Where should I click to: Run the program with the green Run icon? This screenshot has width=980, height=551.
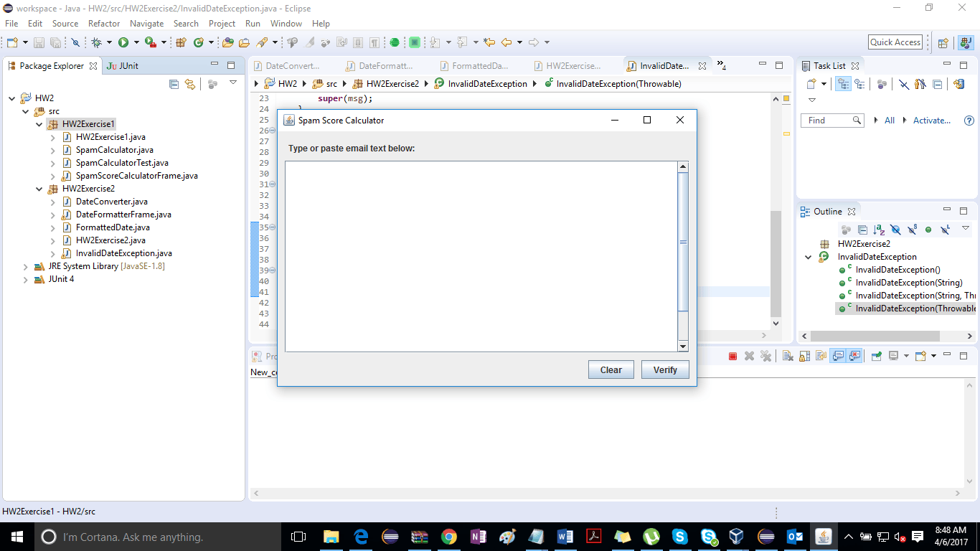pos(123,43)
